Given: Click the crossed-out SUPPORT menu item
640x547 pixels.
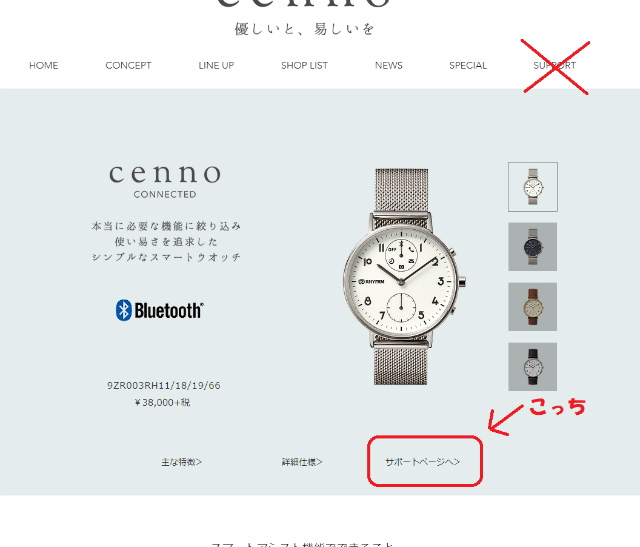Looking at the screenshot, I should point(555,65).
